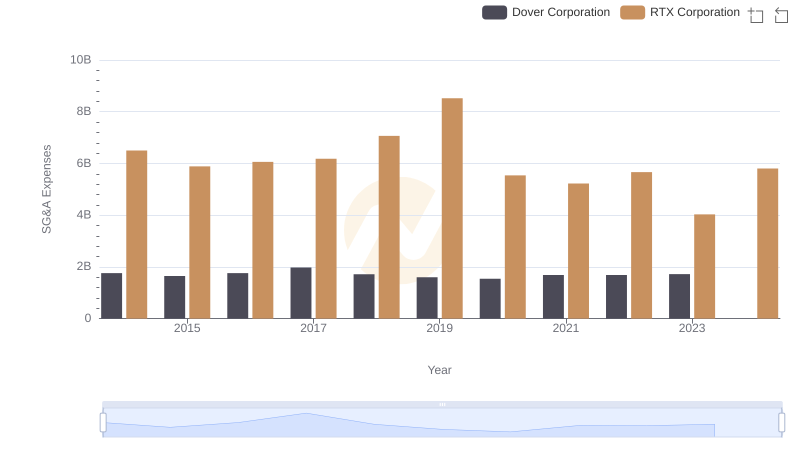The height and width of the screenshot is (461, 800).
Task: Click the 10B y-axis label
Action: (x=81, y=60)
